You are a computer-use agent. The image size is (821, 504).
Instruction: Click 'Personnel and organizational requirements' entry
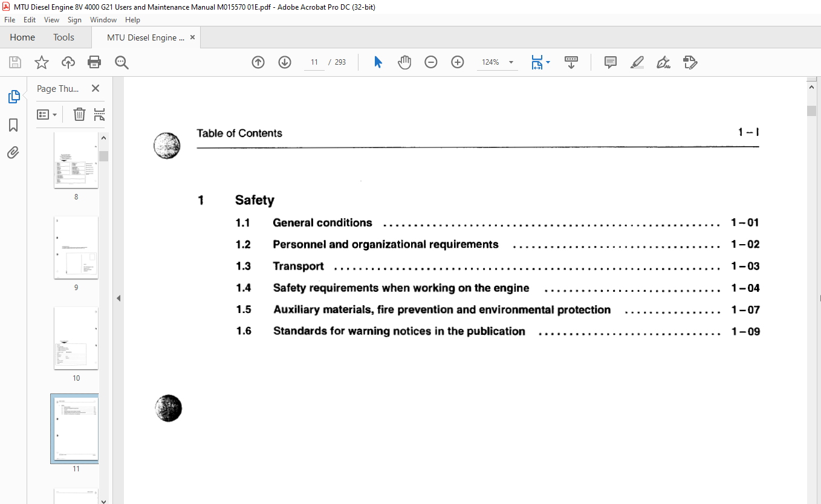click(x=386, y=244)
